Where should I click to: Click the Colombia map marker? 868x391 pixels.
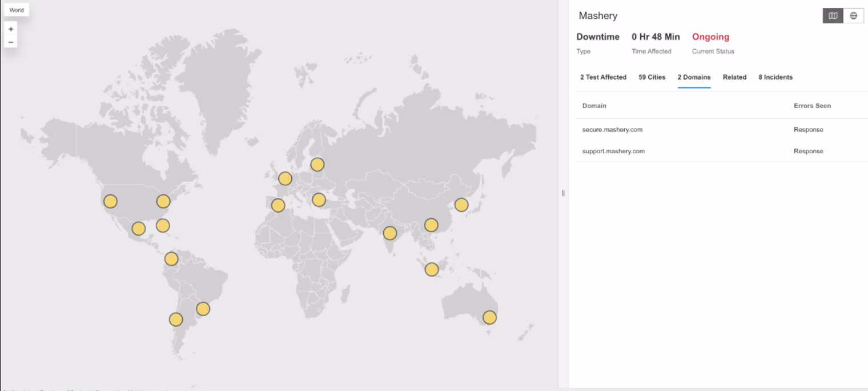[x=171, y=259]
